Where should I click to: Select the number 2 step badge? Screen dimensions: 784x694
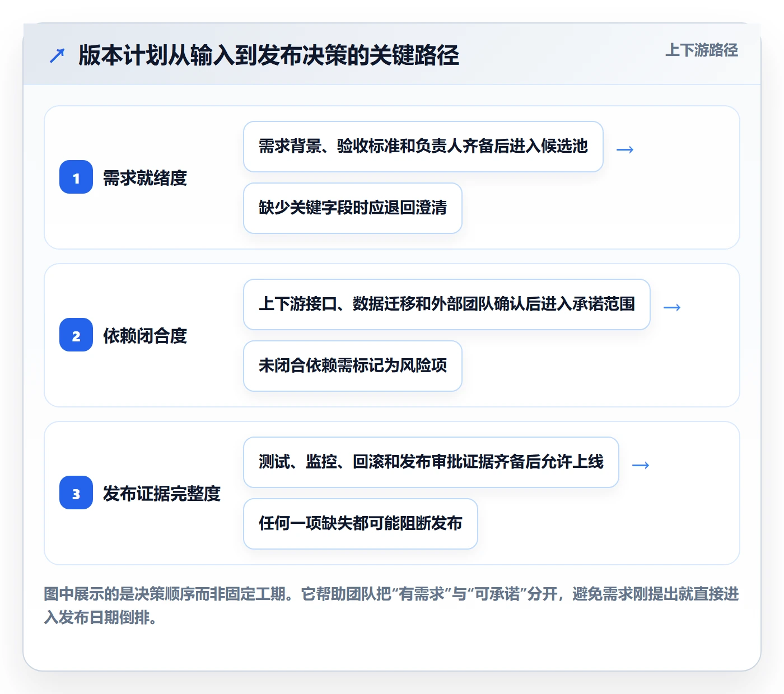pyautogui.click(x=76, y=335)
